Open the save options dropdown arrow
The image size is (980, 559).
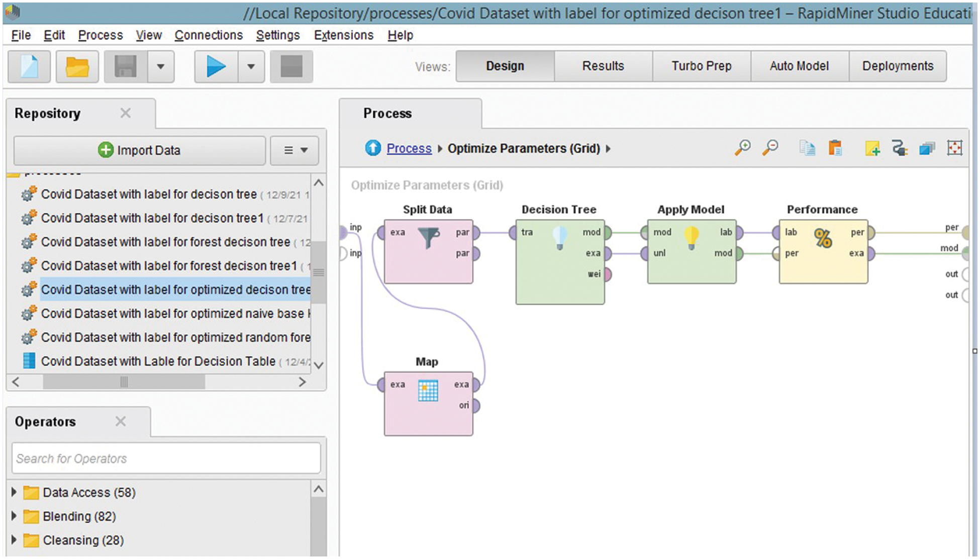161,66
